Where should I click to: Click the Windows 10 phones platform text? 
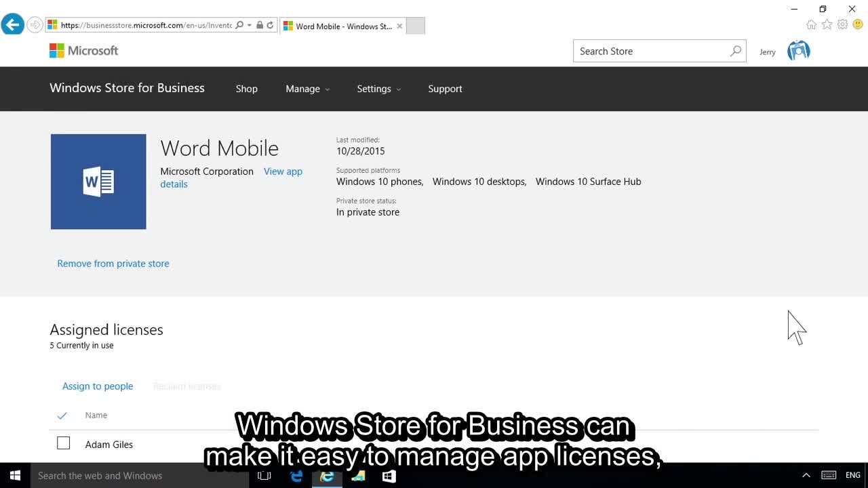(380, 182)
